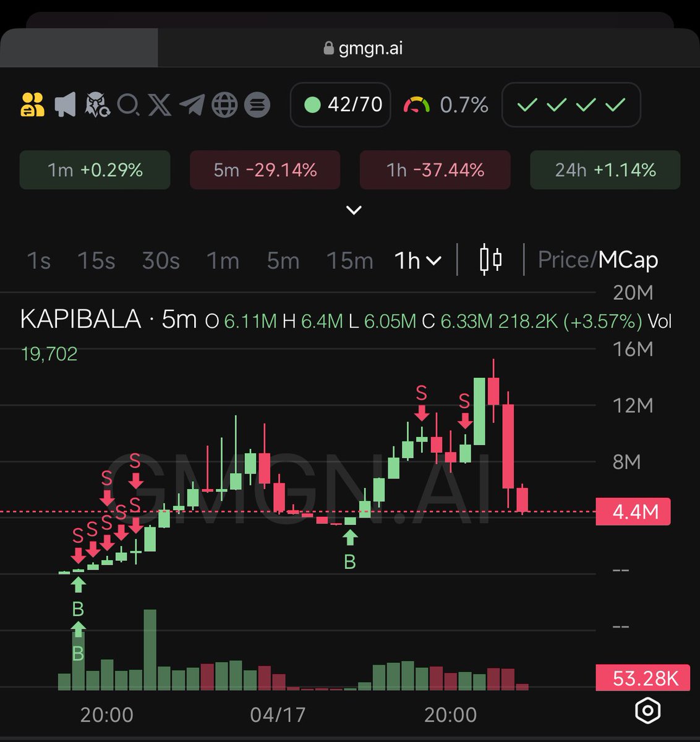Screen dimensions: 700x742
Task: Switch to the 15m timeframe
Action: (x=350, y=260)
